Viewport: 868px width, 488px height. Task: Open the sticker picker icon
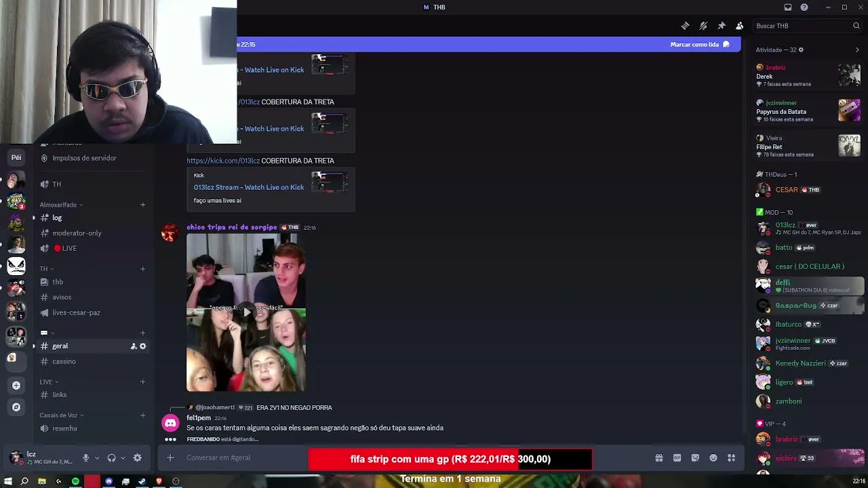tap(695, 458)
